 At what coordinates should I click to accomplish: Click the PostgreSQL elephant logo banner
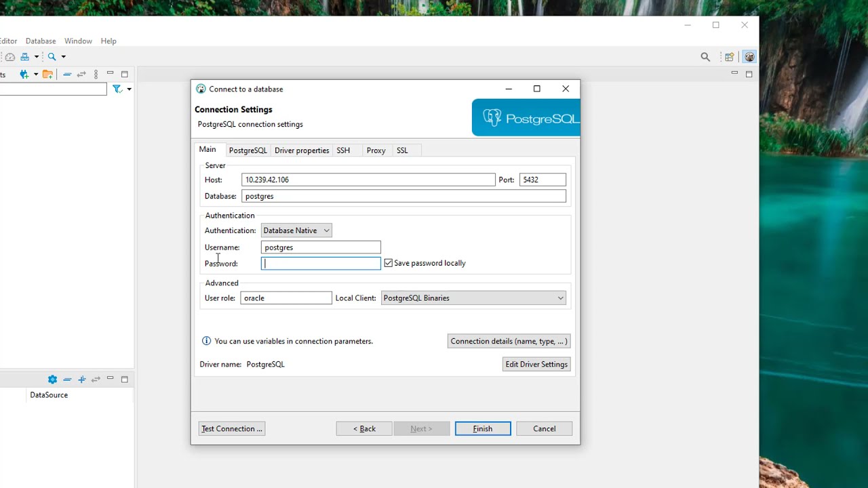coord(526,118)
